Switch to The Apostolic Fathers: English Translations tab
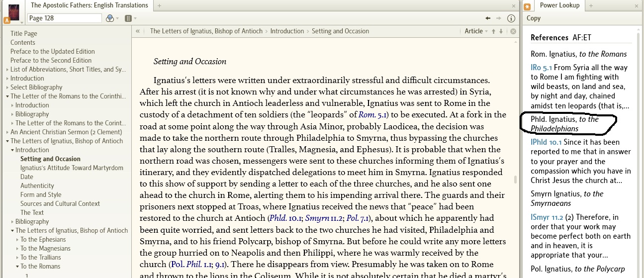 90,5
